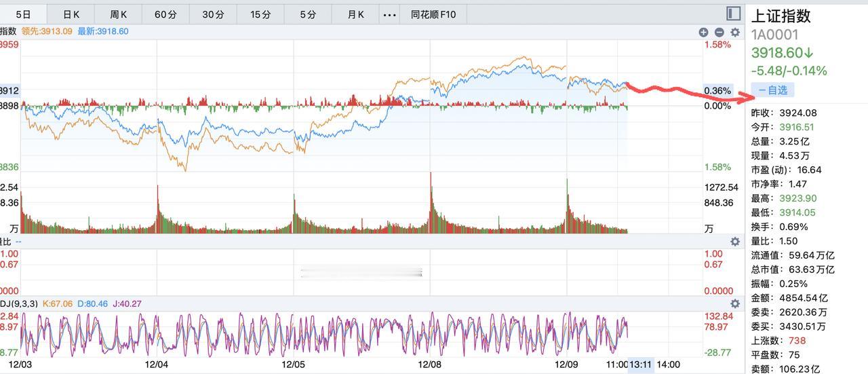Open more period options (three dots)
The width and height of the screenshot is (868, 374).
(x=389, y=14)
